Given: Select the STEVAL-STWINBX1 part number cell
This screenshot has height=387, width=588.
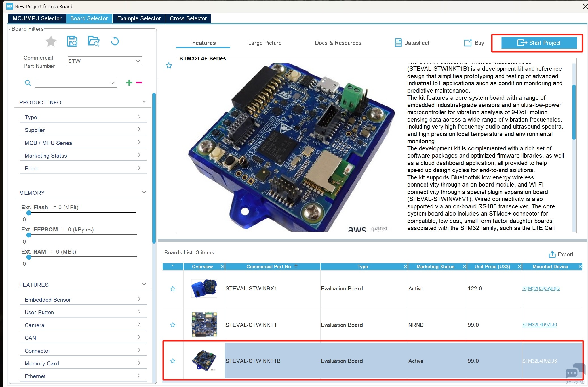Looking at the screenshot, I should tap(273, 289).
